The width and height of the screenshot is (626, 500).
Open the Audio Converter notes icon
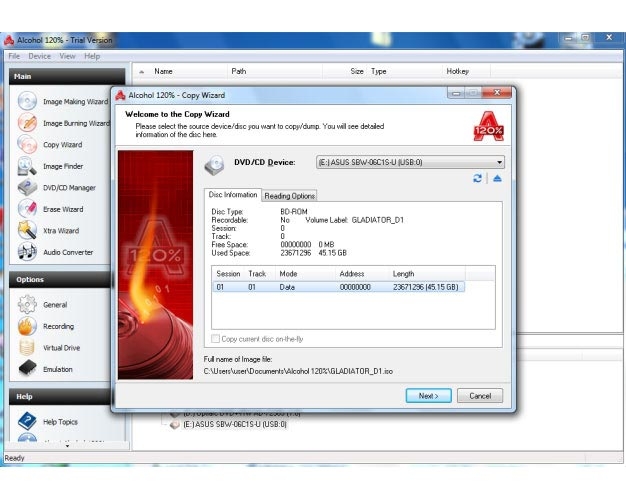[x=27, y=252]
